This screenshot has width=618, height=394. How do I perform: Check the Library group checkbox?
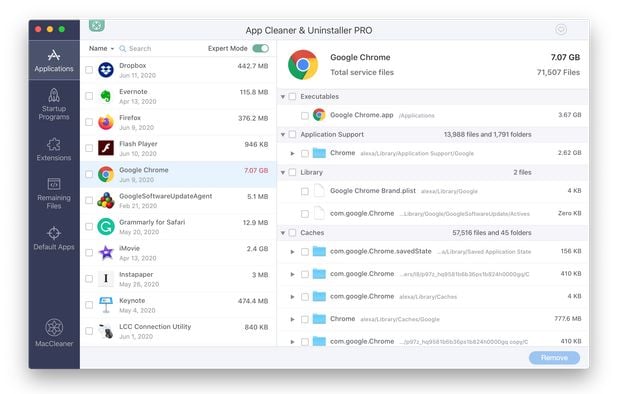pos(292,172)
